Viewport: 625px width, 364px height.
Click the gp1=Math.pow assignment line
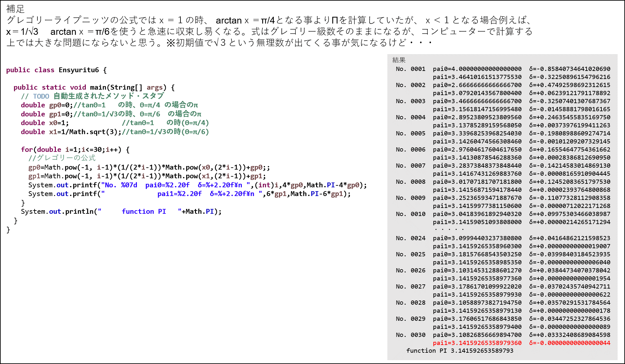coord(147,176)
